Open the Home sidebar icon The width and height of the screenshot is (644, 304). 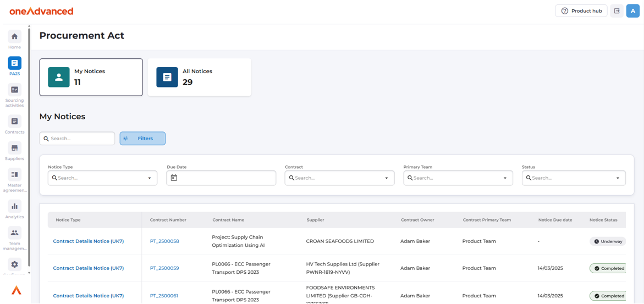(x=14, y=37)
